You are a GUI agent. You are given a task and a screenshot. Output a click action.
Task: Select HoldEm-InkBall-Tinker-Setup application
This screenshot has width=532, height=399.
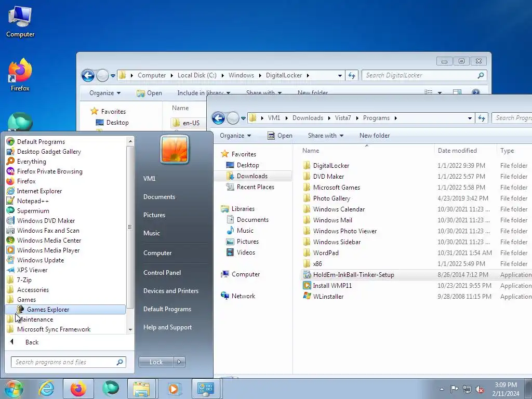click(353, 274)
